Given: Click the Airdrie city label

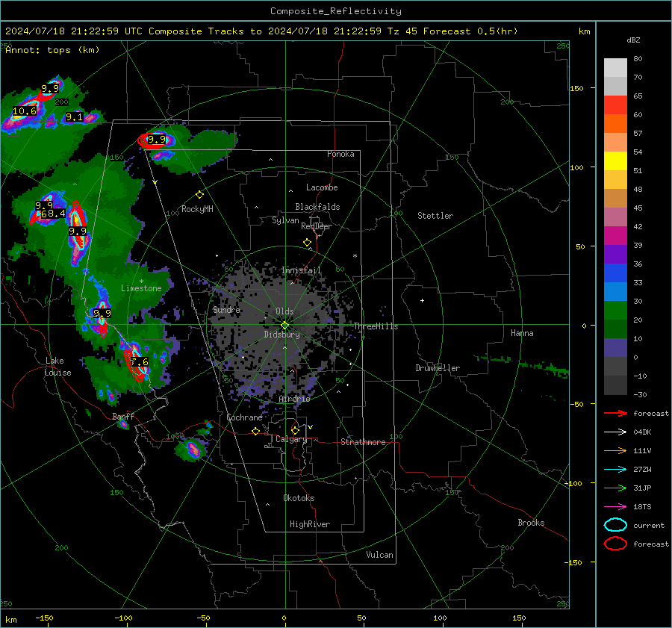Looking at the screenshot, I should coord(294,399).
